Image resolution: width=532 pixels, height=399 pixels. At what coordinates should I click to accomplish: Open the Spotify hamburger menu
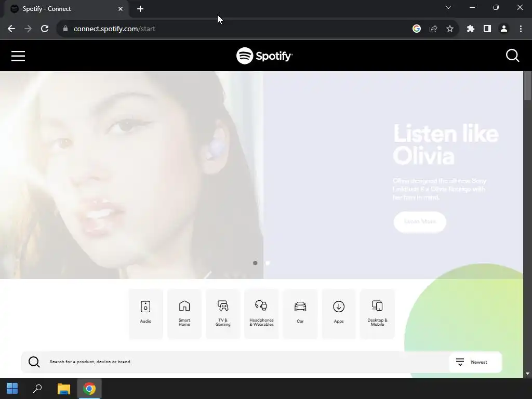pos(18,56)
